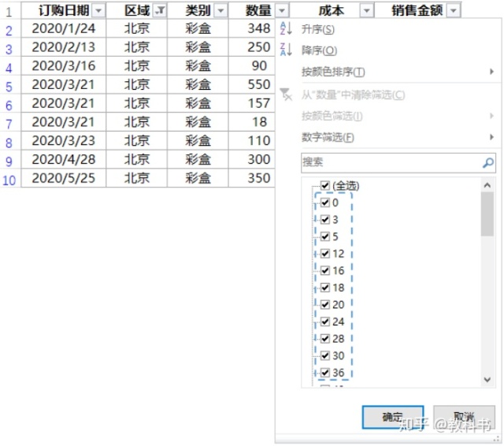Click the 成本 column header
This screenshot has height=446, width=504.
tap(332, 10)
